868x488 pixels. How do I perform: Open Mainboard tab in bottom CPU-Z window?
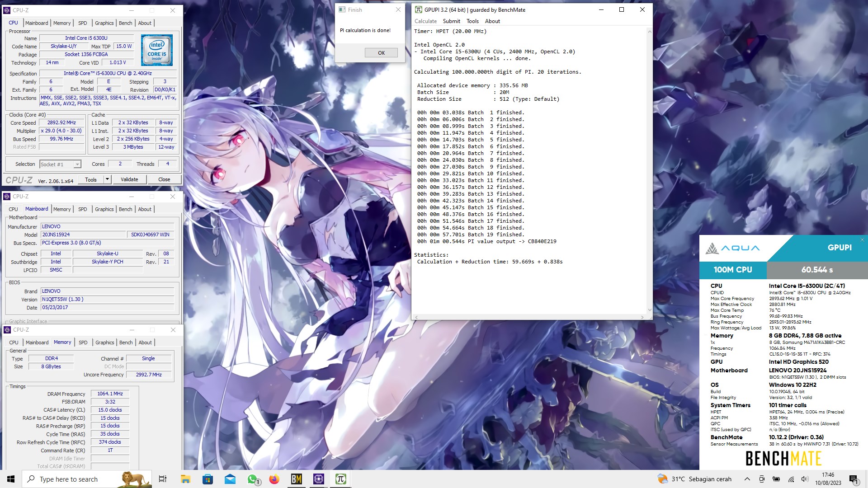pos(37,343)
